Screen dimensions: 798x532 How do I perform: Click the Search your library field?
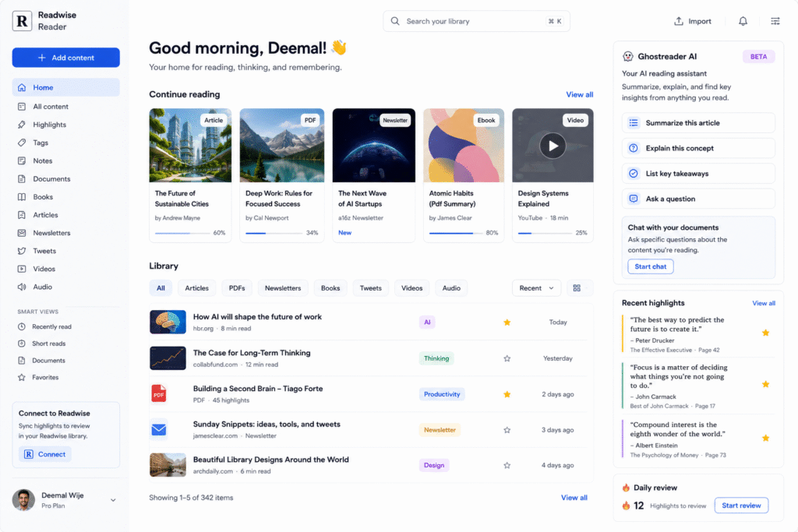(x=476, y=21)
